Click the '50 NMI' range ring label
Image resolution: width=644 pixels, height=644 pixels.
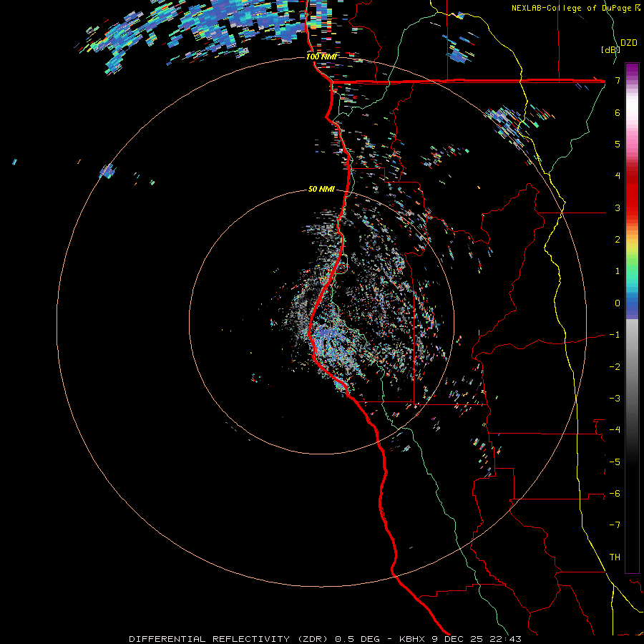point(321,190)
